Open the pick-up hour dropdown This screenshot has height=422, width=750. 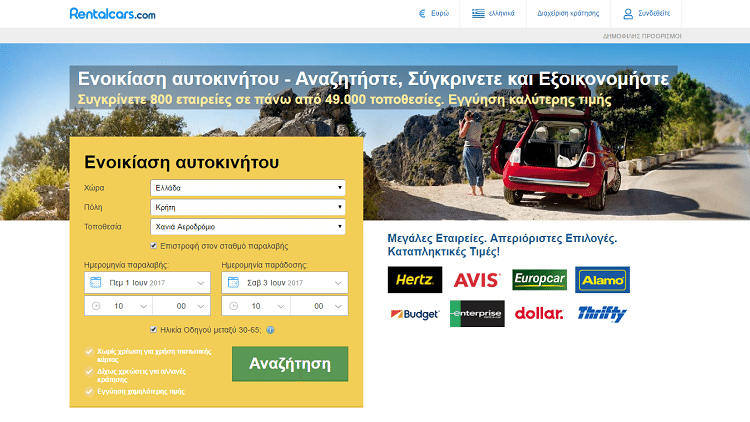click(118, 306)
